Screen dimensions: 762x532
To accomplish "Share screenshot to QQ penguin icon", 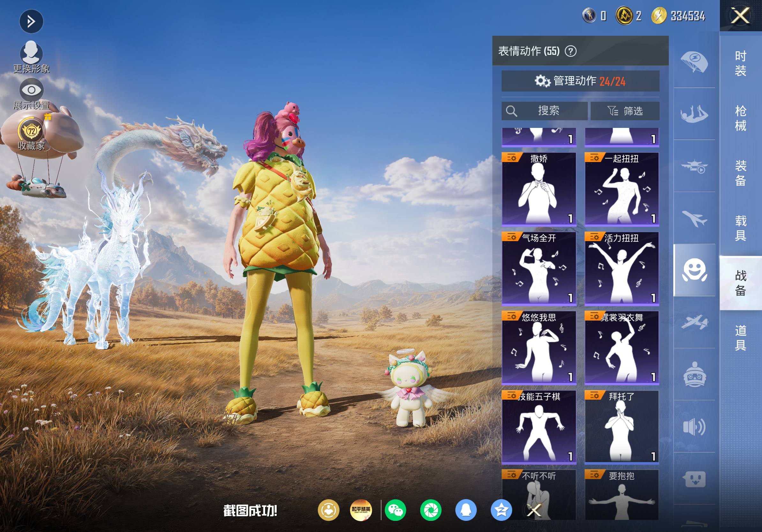I will coord(466,510).
